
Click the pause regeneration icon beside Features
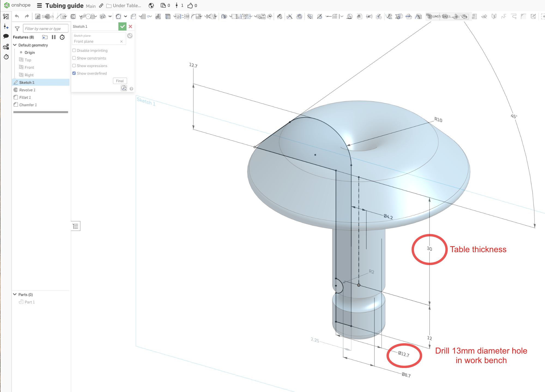pos(54,37)
